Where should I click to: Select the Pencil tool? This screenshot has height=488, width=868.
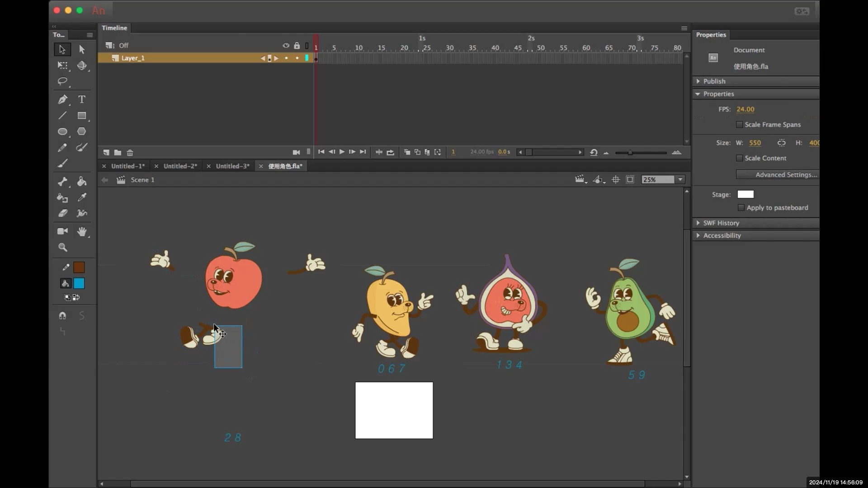point(62,148)
